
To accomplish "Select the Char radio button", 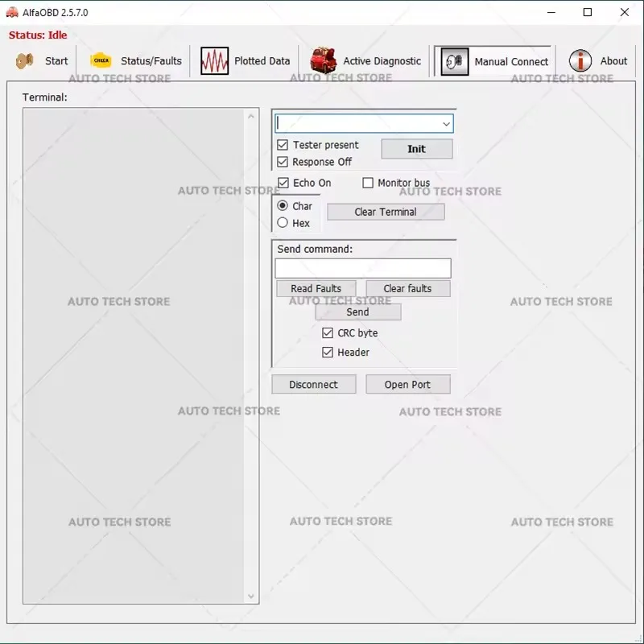I will coord(283,205).
